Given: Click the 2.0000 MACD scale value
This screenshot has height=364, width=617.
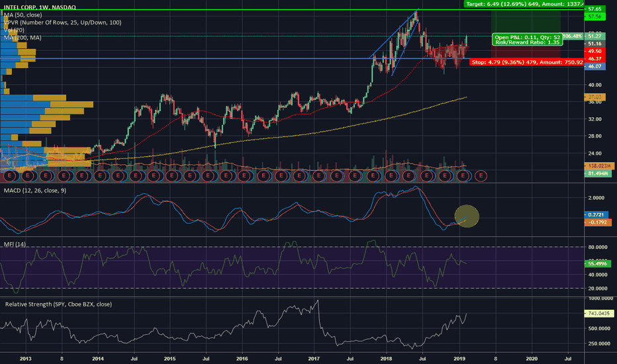Looking at the screenshot, I should (596, 198).
